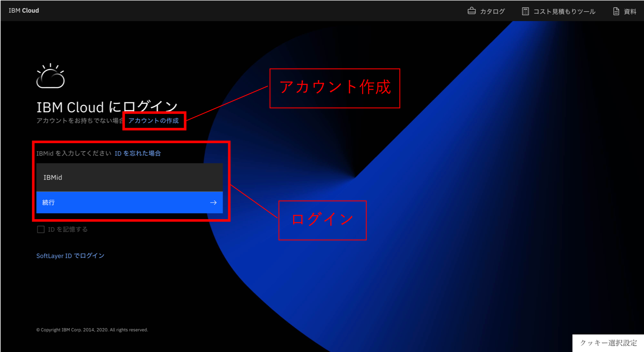The height and width of the screenshot is (352, 644).
Task: Check the remember ID option
Action: [41, 229]
